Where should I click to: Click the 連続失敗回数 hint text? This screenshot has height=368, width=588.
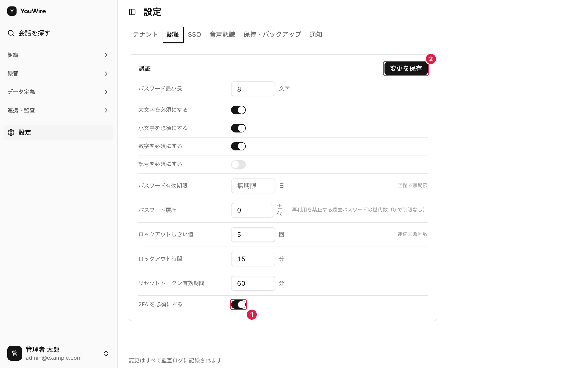(412, 234)
